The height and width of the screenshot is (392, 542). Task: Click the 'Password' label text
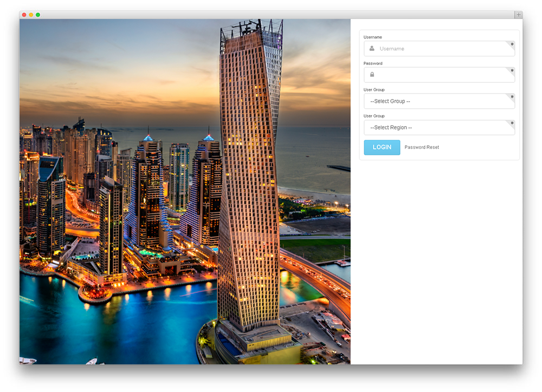pos(373,63)
